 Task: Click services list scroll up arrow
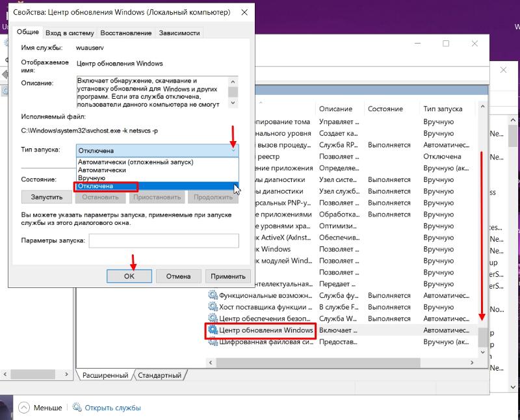pyautogui.click(x=482, y=107)
